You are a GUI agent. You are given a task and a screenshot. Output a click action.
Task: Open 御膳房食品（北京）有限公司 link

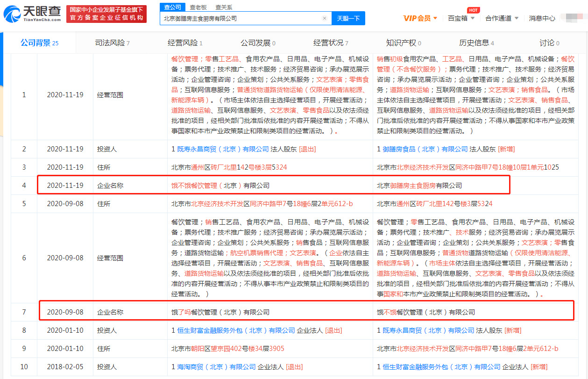[425, 149]
